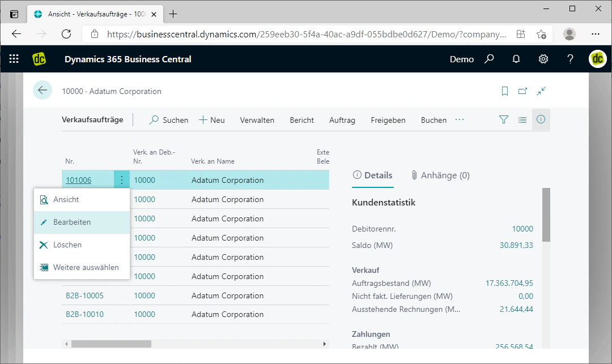Go back with the browser back arrow
Viewport: 612px width, 364px height.
[16, 34]
